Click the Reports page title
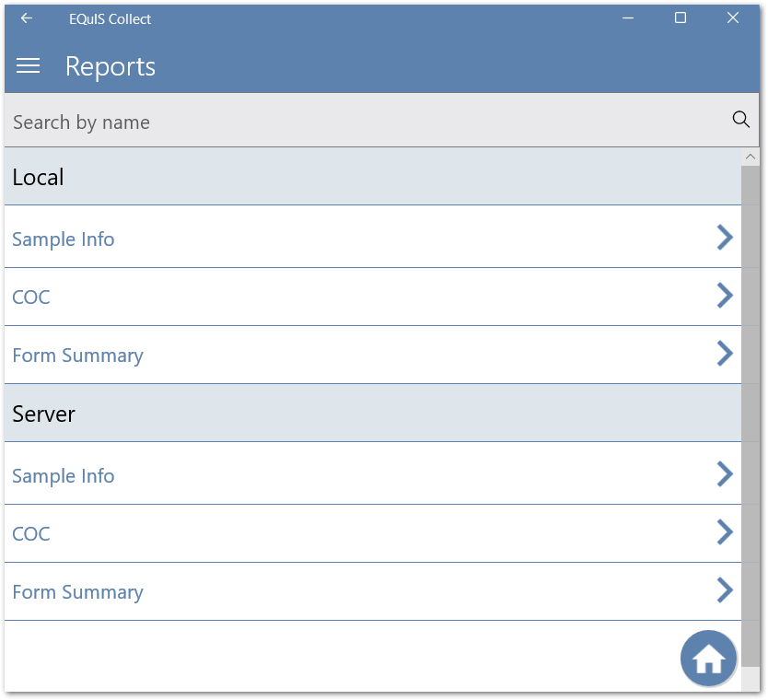The width and height of the screenshot is (768, 700). click(110, 65)
